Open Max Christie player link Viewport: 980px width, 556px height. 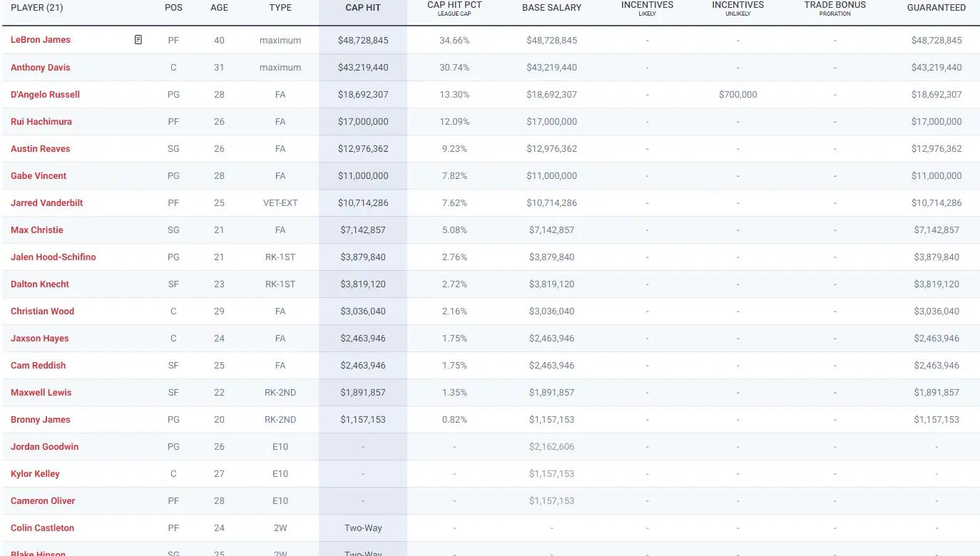(37, 230)
